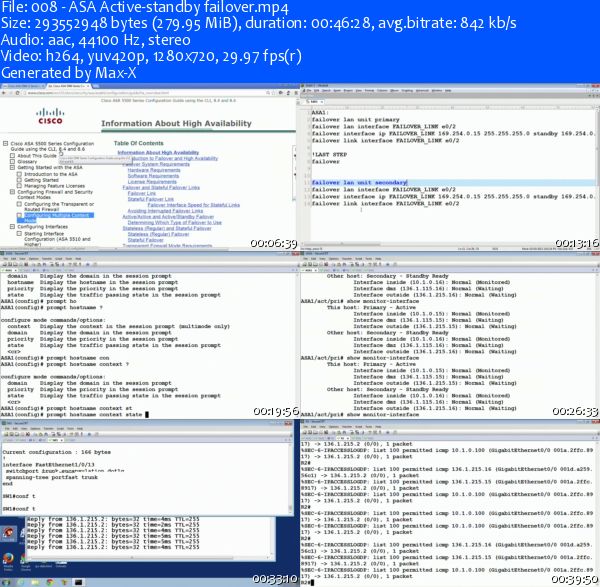600x587 pixels.
Task: Open Failover Interface Speed for Stateful Links
Action: coord(194,205)
